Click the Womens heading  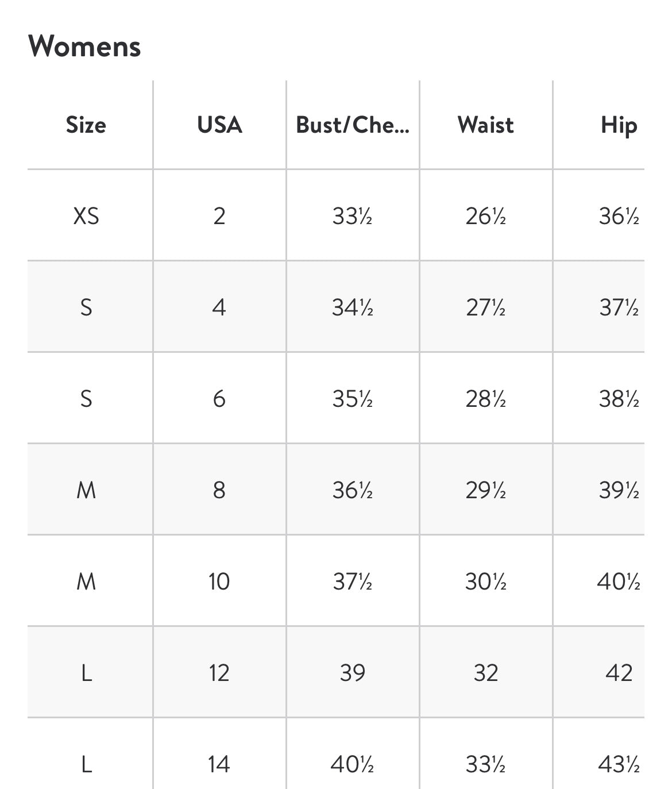click(84, 46)
